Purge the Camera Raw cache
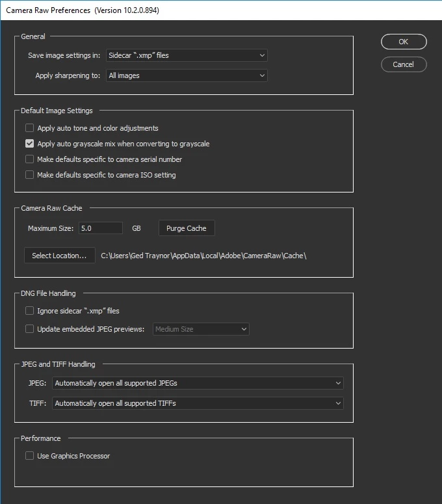The height and width of the screenshot is (504, 442). point(187,228)
